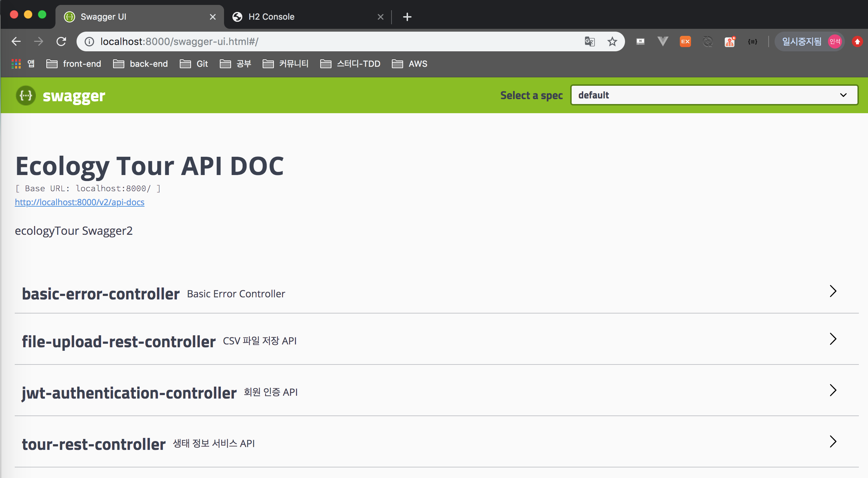Expand the jwt-authentication-controller section
868x478 pixels.
pyautogui.click(x=833, y=390)
